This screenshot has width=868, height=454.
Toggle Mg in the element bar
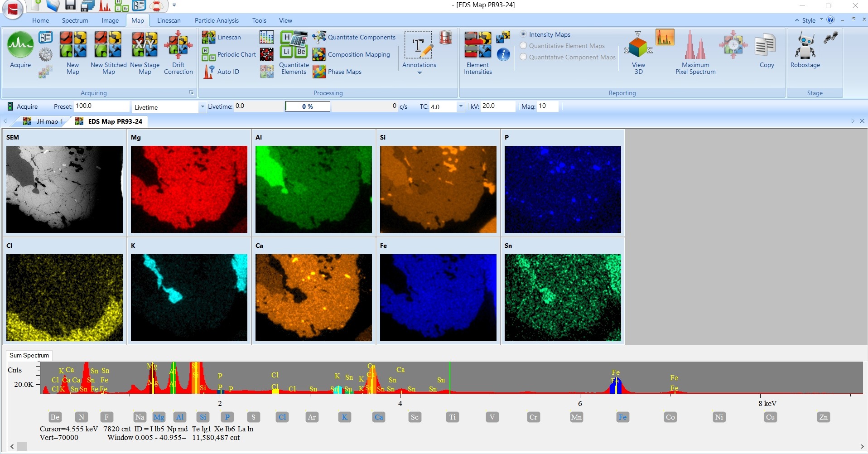[159, 417]
